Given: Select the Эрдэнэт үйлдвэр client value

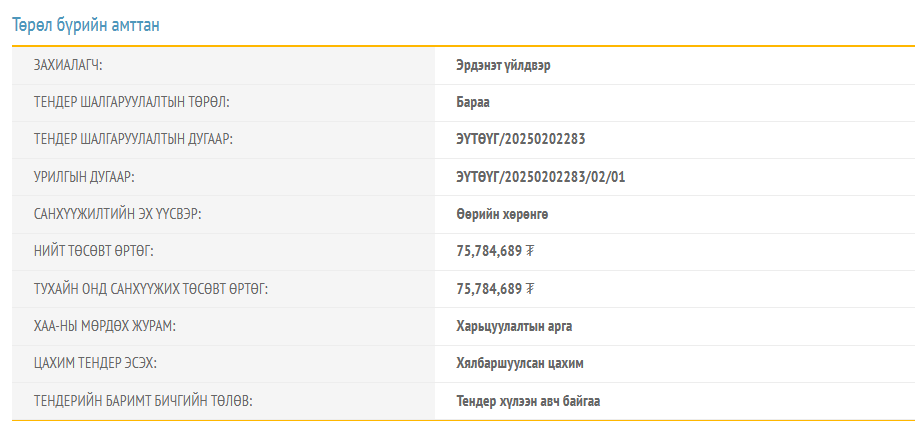Looking at the screenshot, I should (503, 65).
